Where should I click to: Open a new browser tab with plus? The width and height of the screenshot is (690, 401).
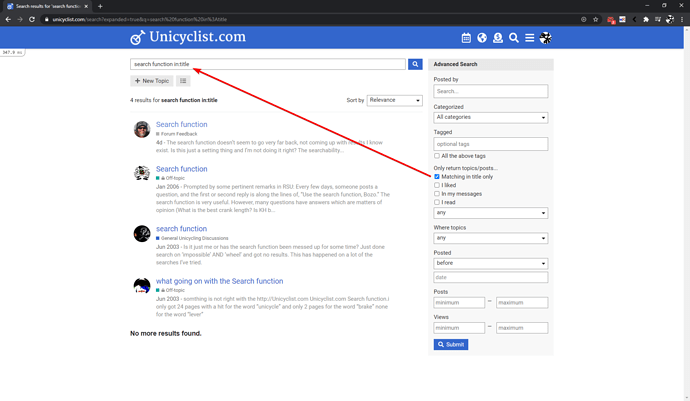100,6
